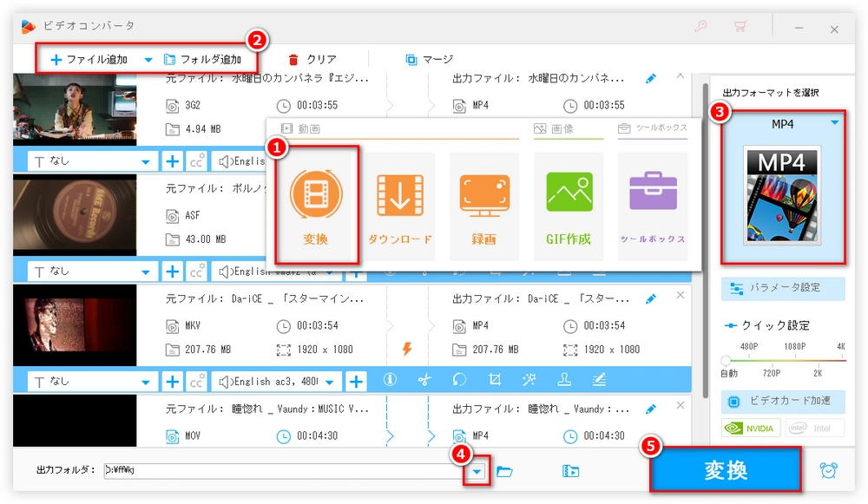Image resolution: width=868 pixels, height=504 pixels.
Task: Click the crop icon in Da-iCE row toolbar
Action: pyautogui.click(x=495, y=380)
